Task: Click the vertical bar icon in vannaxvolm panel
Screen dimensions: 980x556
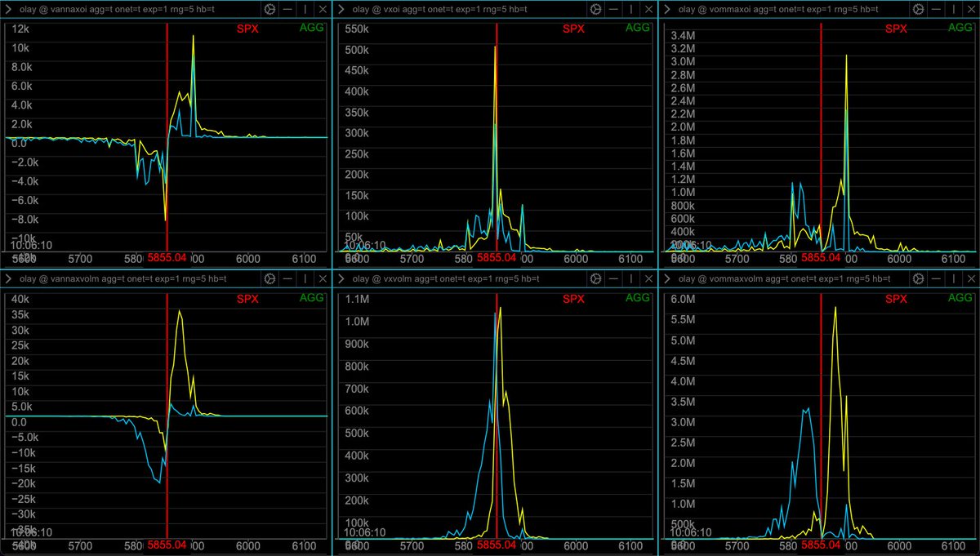Action: tap(305, 278)
